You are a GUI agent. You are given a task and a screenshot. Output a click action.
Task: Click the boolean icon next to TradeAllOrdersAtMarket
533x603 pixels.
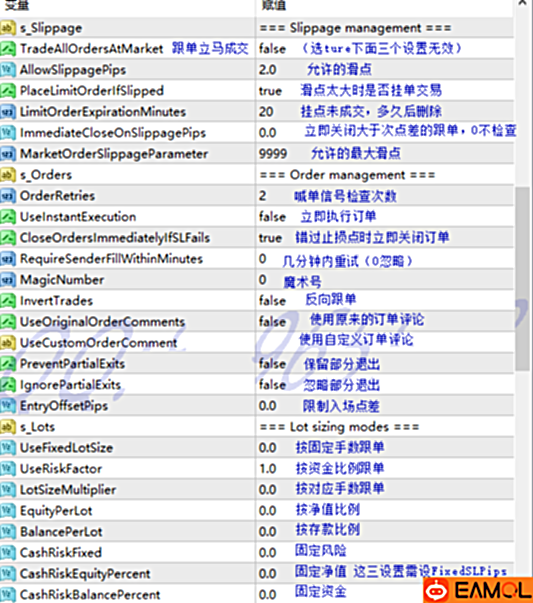(8, 49)
